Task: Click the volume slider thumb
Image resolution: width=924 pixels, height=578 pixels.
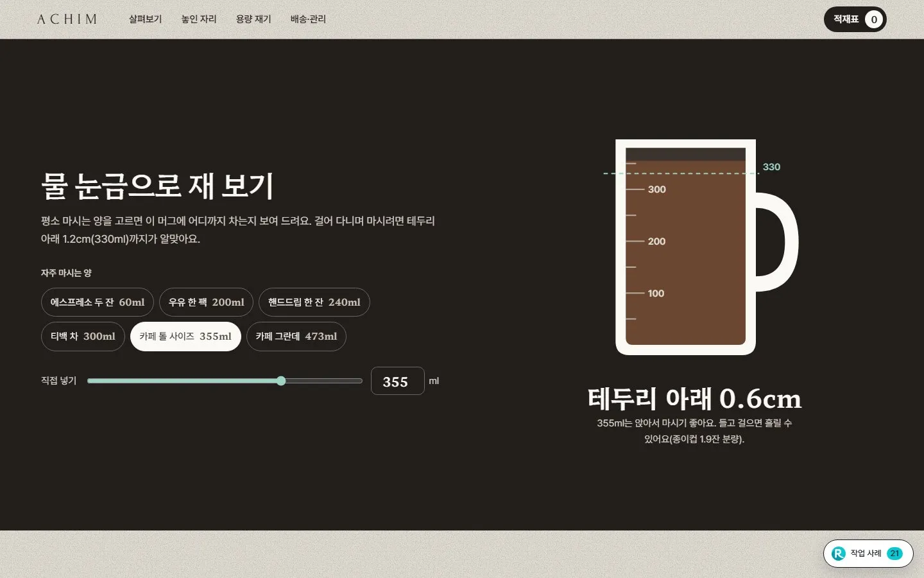Action: click(281, 381)
